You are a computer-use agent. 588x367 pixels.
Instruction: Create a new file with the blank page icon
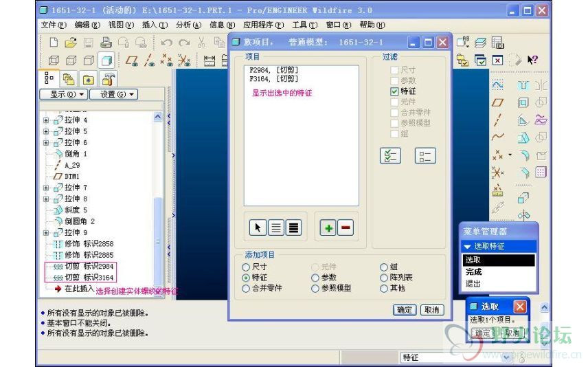coord(54,42)
